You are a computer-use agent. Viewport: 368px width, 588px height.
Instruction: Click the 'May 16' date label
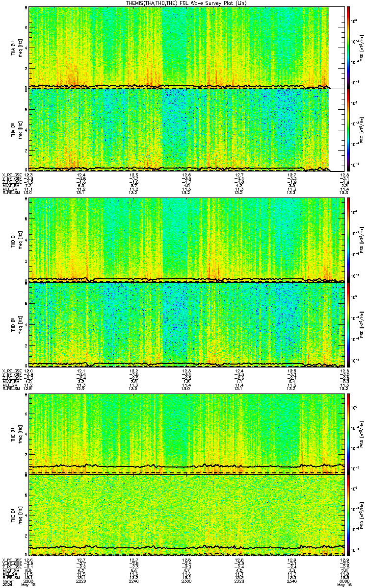[x=343, y=584]
